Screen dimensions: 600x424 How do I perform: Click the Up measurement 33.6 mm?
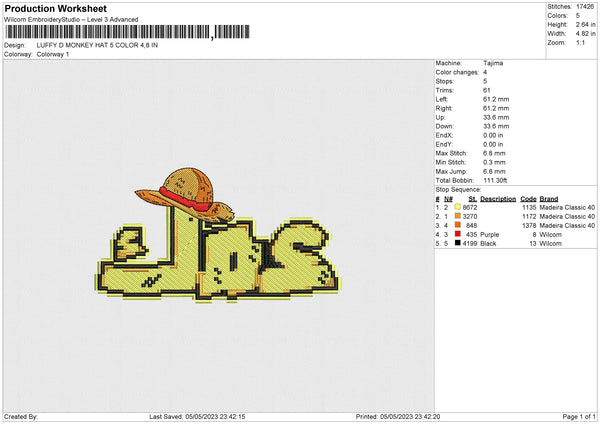[496, 117]
